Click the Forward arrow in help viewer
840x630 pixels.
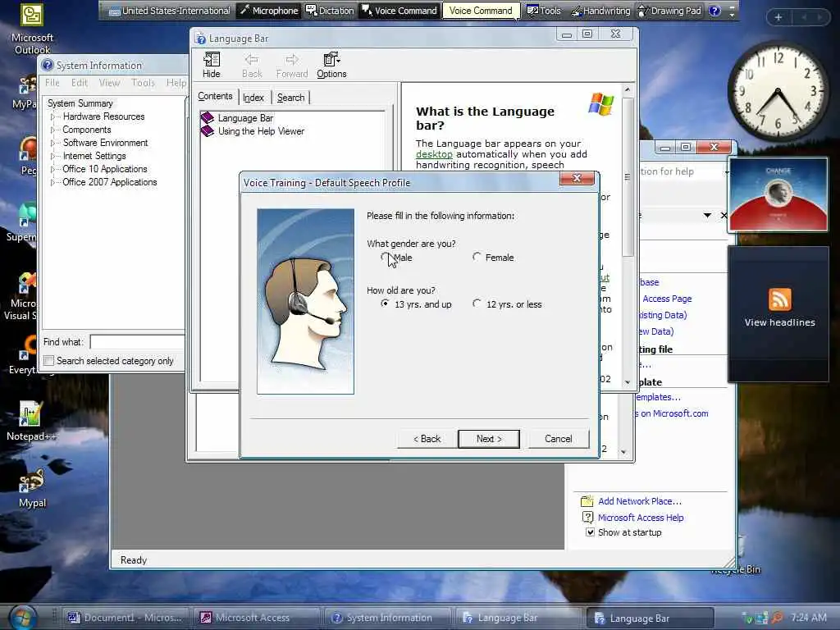tap(292, 65)
